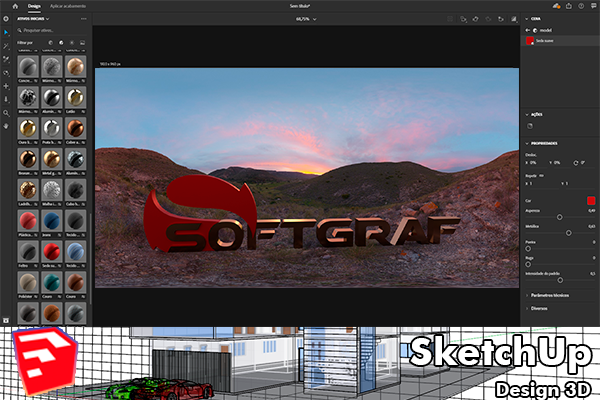Image resolution: width=600 pixels, height=400 pixels.
Task: Click the SOFTGRAF 3D logo in canvas
Action: pos(301,214)
